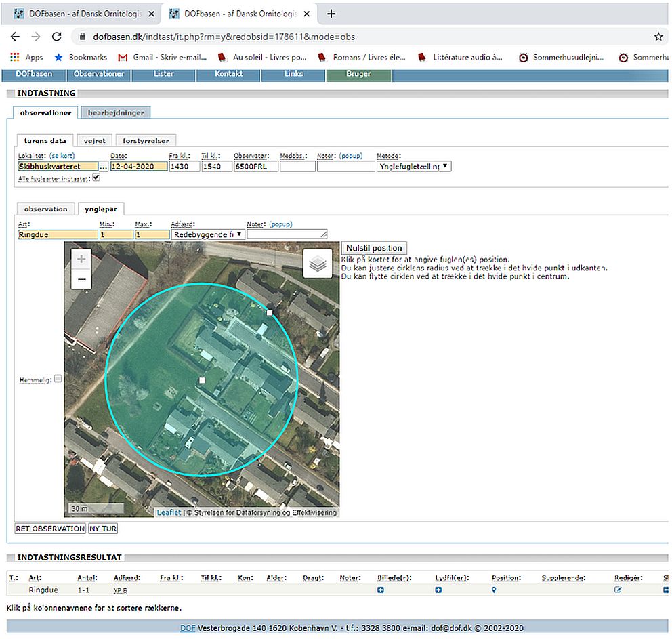Viewport: 672px width, 639px height.
Task: Click Nulstil position button
Action: click(374, 248)
